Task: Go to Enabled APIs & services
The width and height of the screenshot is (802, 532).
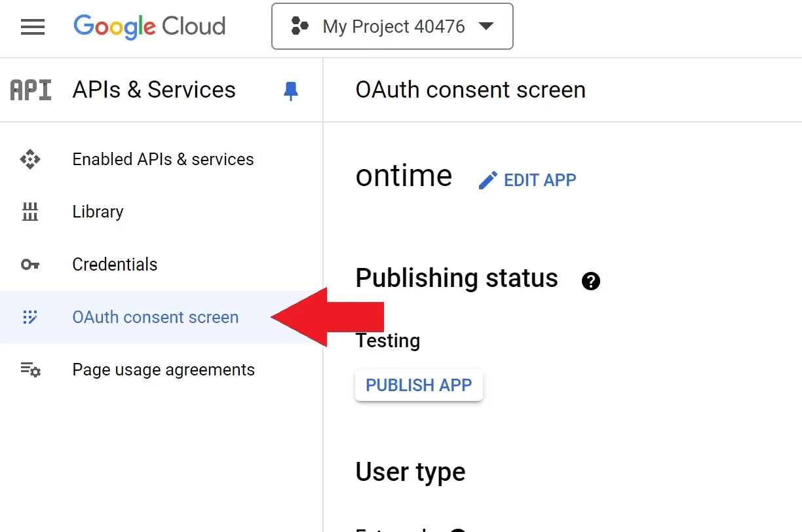Action: point(162,159)
